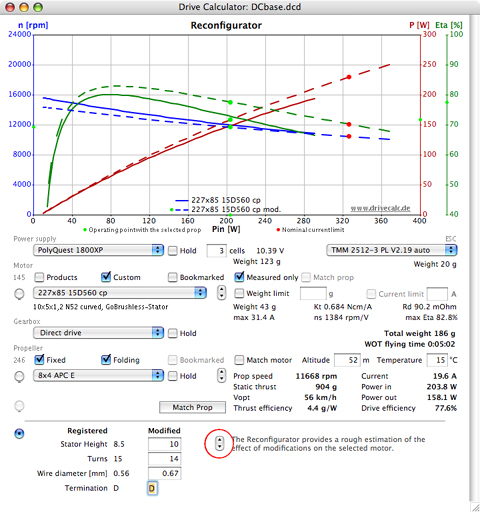Enable the Match motor checkbox
The width and height of the screenshot is (480, 512).
pyautogui.click(x=239, y=360)
